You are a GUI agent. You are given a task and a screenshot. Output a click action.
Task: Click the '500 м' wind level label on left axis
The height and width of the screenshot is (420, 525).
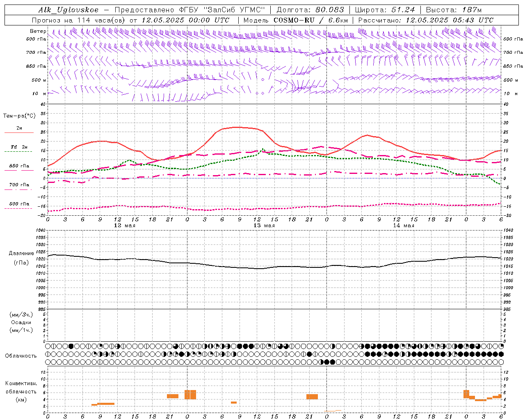(x=39, y=80)
